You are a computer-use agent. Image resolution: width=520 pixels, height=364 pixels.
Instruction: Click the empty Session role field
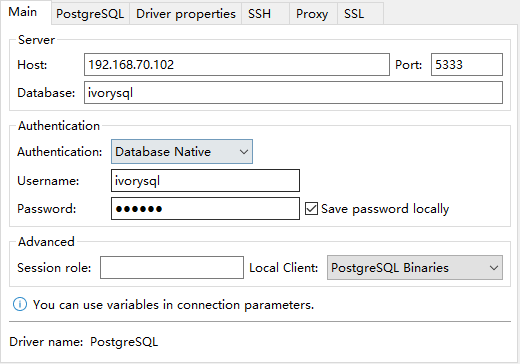(x=172, y=268)
